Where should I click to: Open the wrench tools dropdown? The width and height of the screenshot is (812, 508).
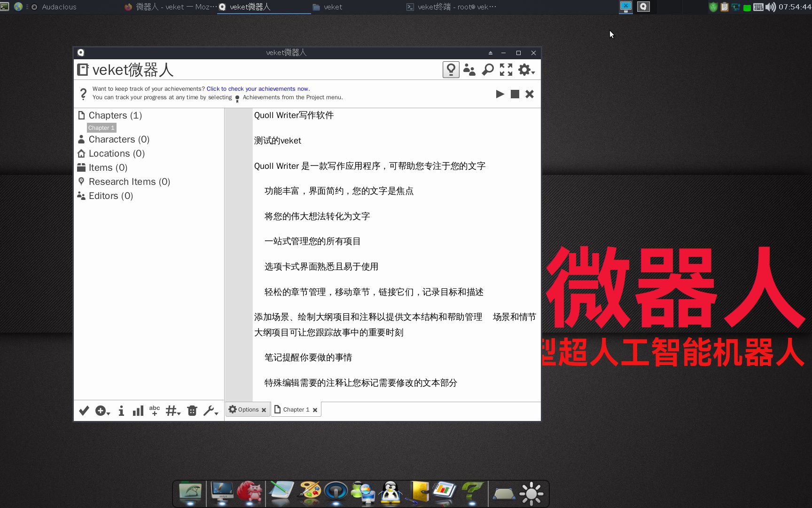211,411
